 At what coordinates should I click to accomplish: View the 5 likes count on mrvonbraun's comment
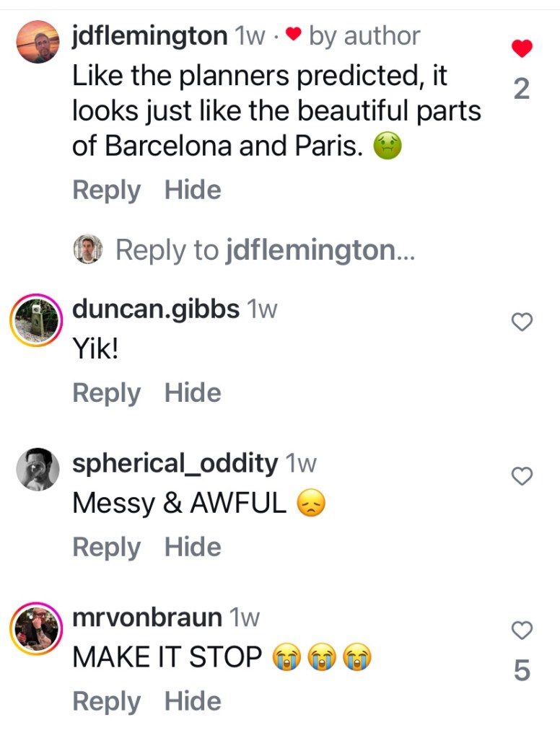521,672
